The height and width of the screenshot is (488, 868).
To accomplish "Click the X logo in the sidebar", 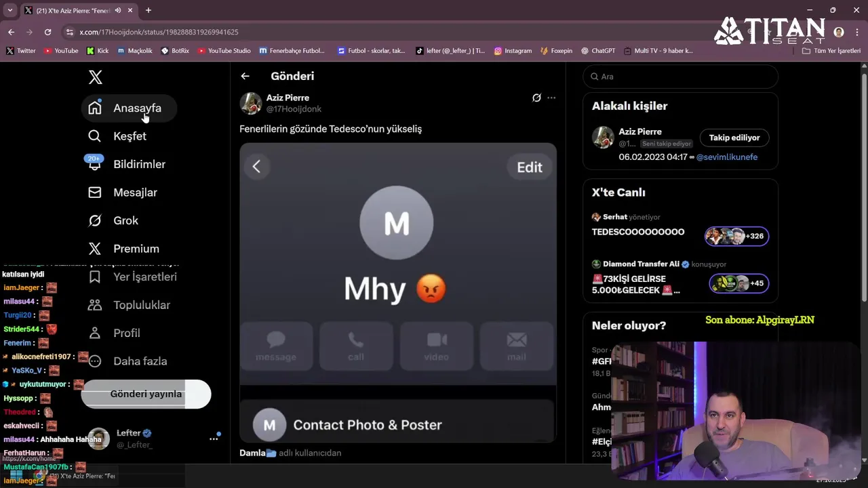I will tap(96, 77).
